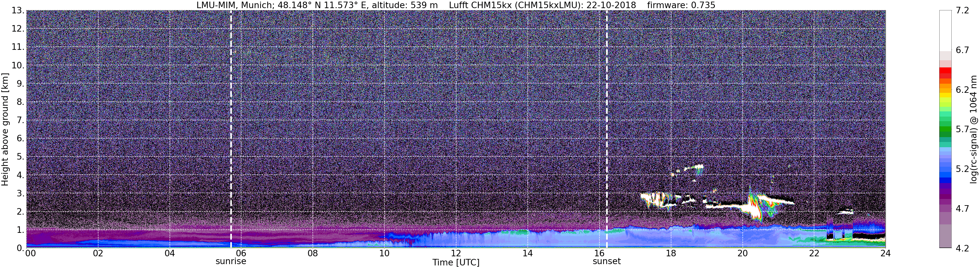This screenshot has height=269, width=980.
Task: Click the y-axis tick label 7.
Action: tap(21, 120)
